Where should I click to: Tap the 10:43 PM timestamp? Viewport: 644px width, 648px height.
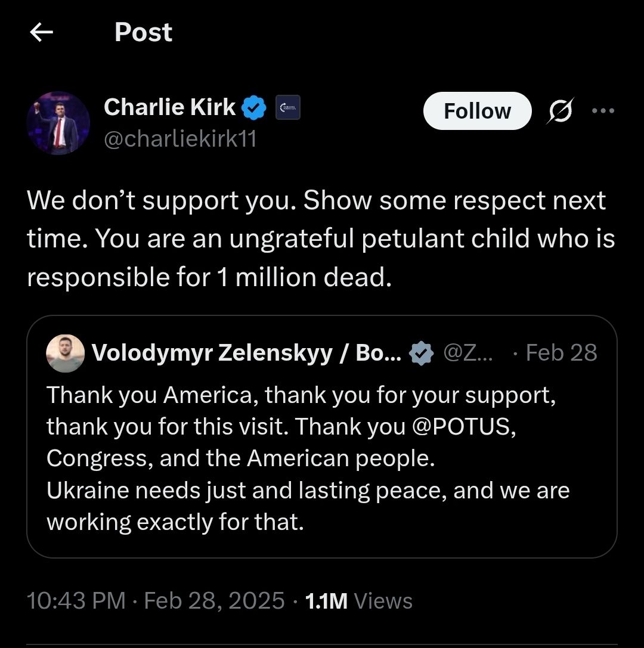76,600
